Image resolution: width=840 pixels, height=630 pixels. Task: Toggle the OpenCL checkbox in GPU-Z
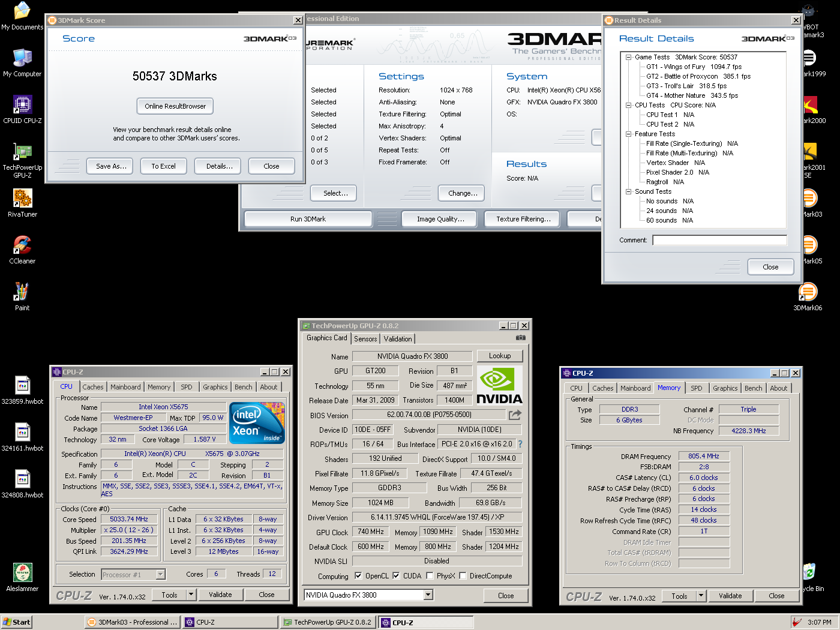pos(358,576)
